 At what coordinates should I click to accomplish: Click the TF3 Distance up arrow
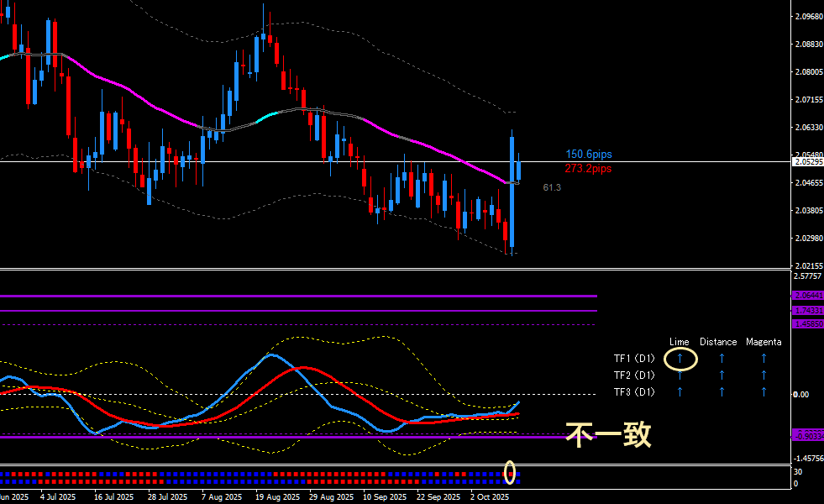pyautogui.click(x=721, y=391)
